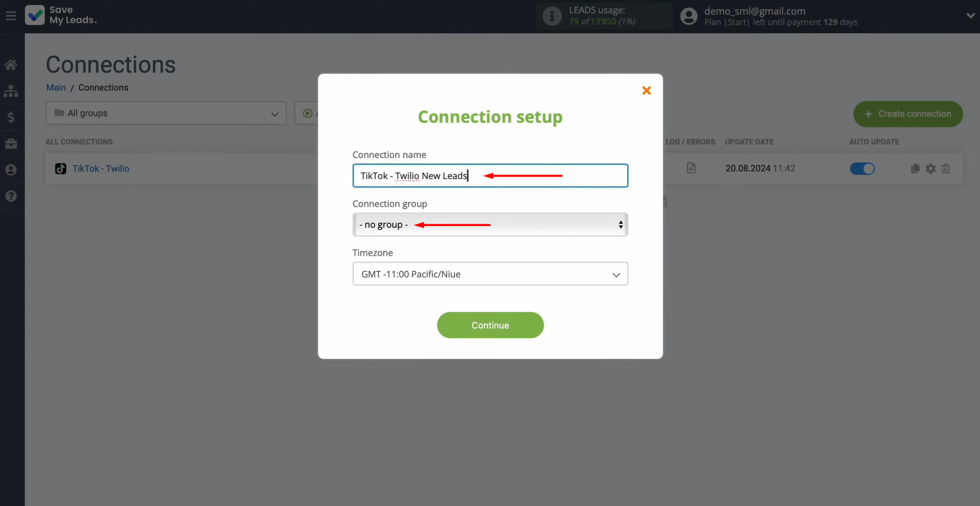Open the billing dollar icon in sidebar
Screen dimensions: 980x506
point(11,117)
